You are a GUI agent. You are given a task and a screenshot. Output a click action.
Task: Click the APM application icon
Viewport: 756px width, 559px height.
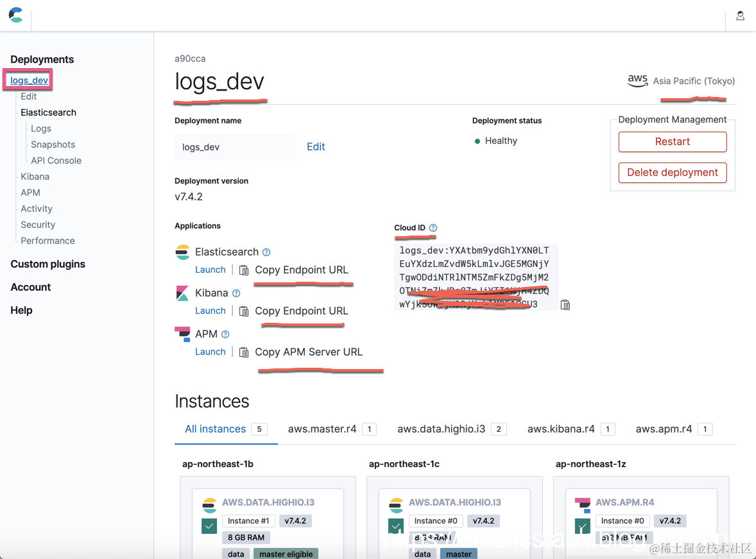[183, 334]
